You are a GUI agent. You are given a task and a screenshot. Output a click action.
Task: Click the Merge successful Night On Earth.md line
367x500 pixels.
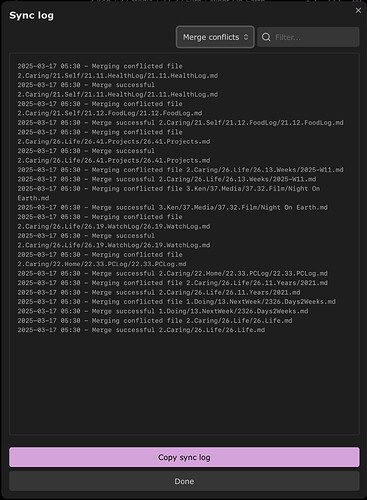tap(172, 207)
